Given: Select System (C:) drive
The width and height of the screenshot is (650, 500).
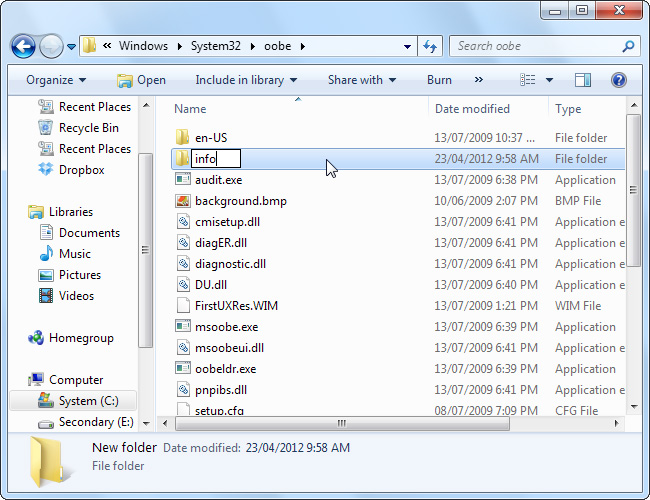Looking at the screenshot, I should pyautogui.click(x=73, y=400).
